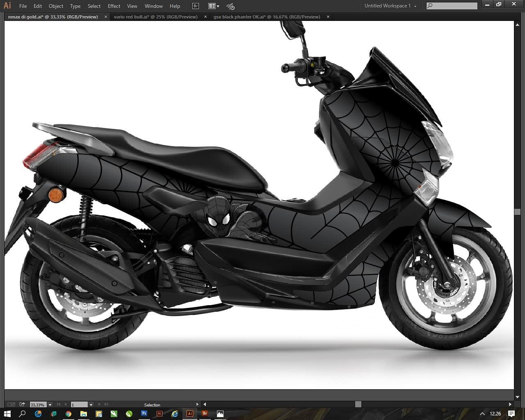Open the View menu
The image size is (525, 420).
[x=132, y=6]
